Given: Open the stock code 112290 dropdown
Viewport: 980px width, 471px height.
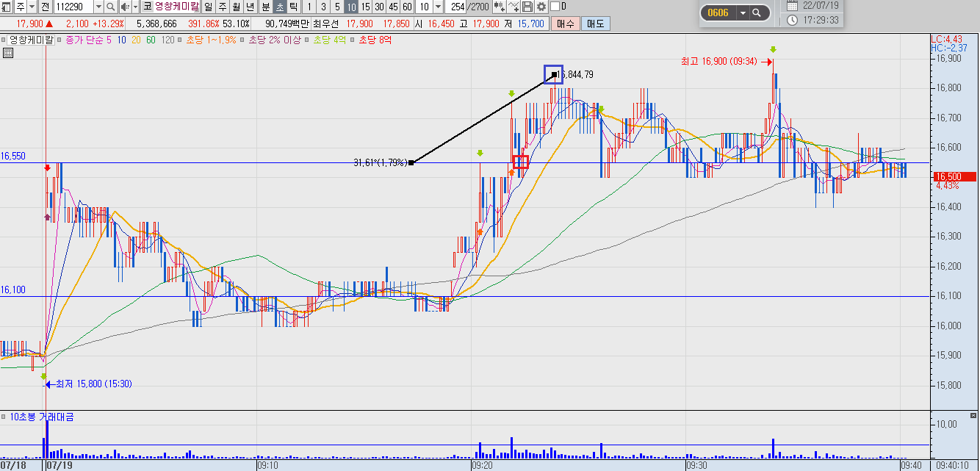Looking at the screenshot, I should (x=98, y=7).
